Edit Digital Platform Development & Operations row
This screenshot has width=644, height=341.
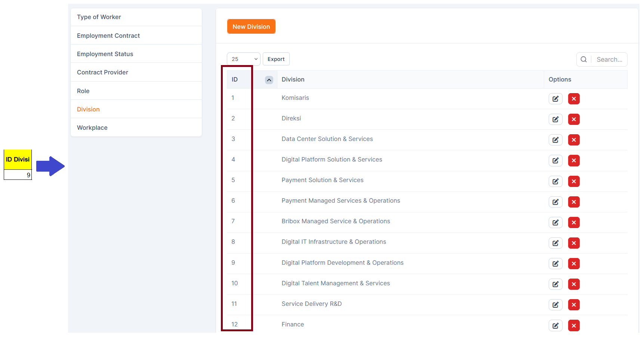(x=555, y=264)
